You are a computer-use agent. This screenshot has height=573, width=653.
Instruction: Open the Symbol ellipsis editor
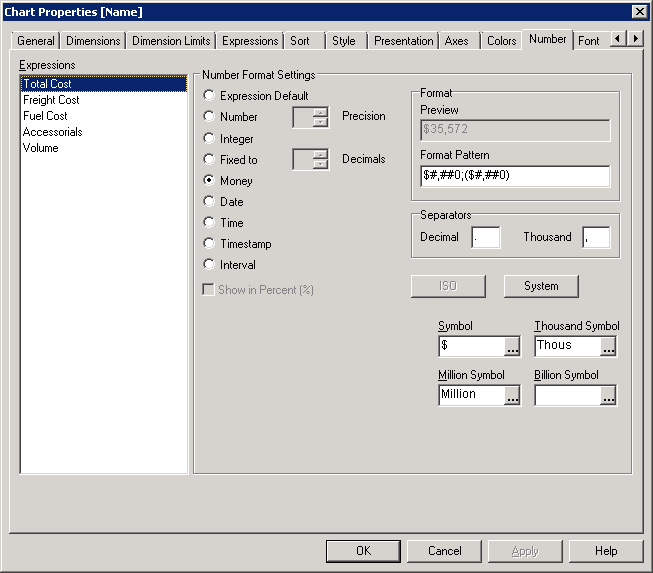(512, 346)
